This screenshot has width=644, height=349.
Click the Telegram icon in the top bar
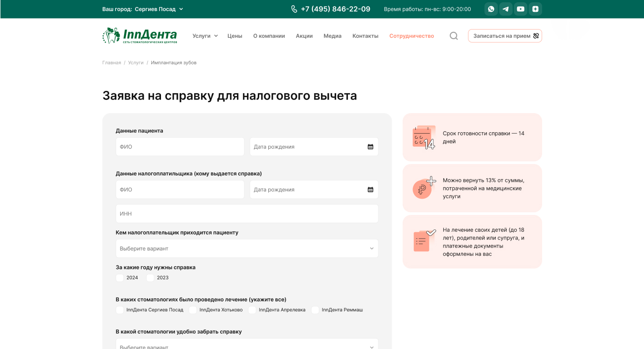tap(506, 9)
